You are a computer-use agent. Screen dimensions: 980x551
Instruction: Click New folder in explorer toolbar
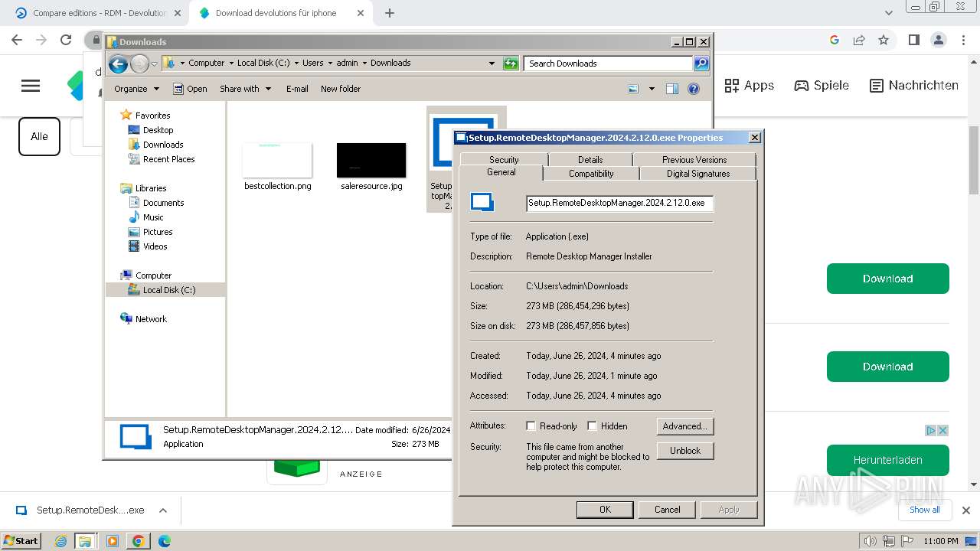[341, 89]
